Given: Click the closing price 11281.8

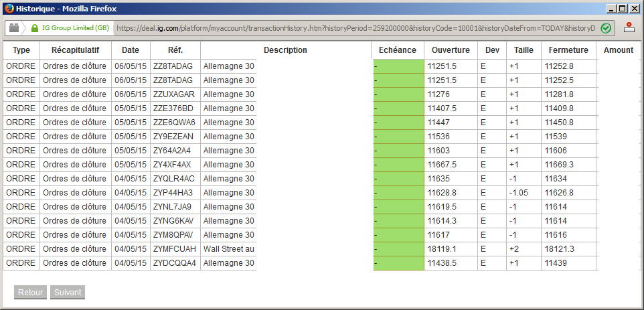Looking at the screenshot, I should [x=560, y=94].
